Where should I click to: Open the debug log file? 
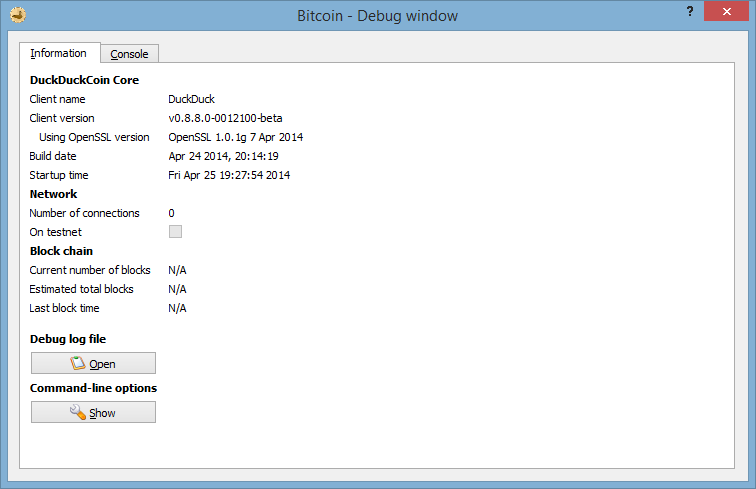[x=94, y=363]
